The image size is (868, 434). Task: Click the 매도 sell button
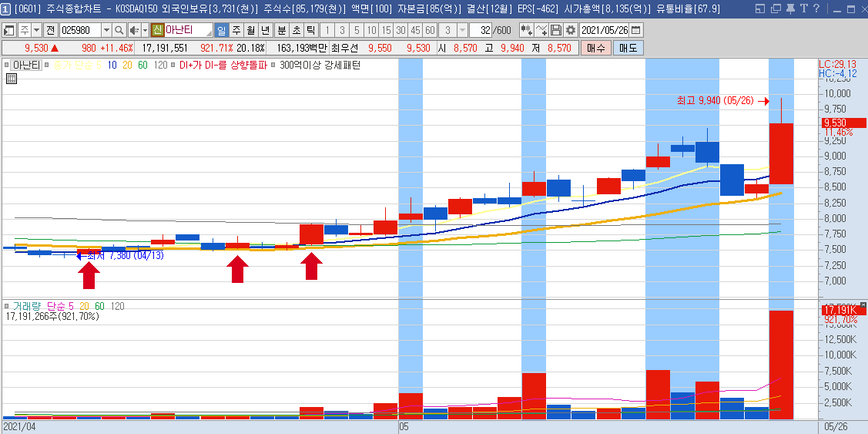628,48
